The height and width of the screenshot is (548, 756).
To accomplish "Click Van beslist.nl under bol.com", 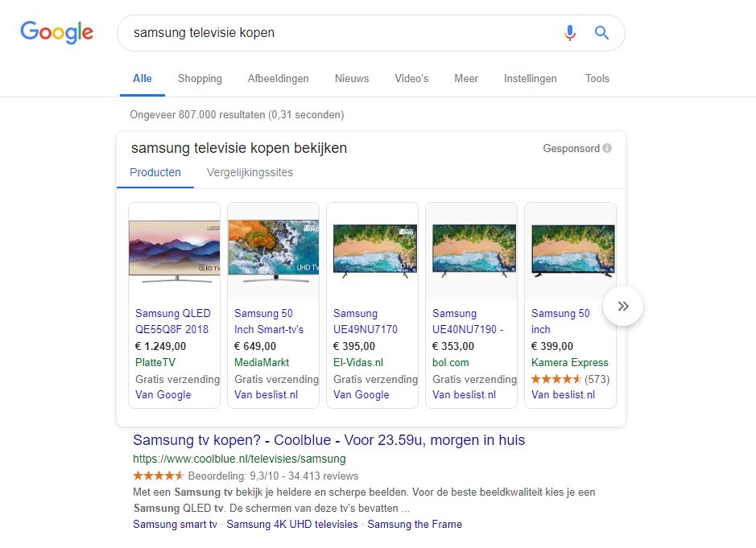I will (464, 394).
